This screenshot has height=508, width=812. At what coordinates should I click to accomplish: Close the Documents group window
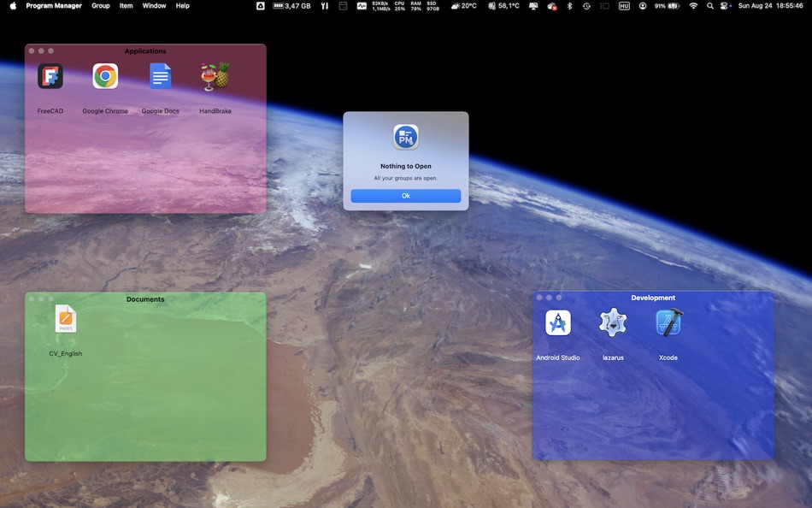coord(32,299)
